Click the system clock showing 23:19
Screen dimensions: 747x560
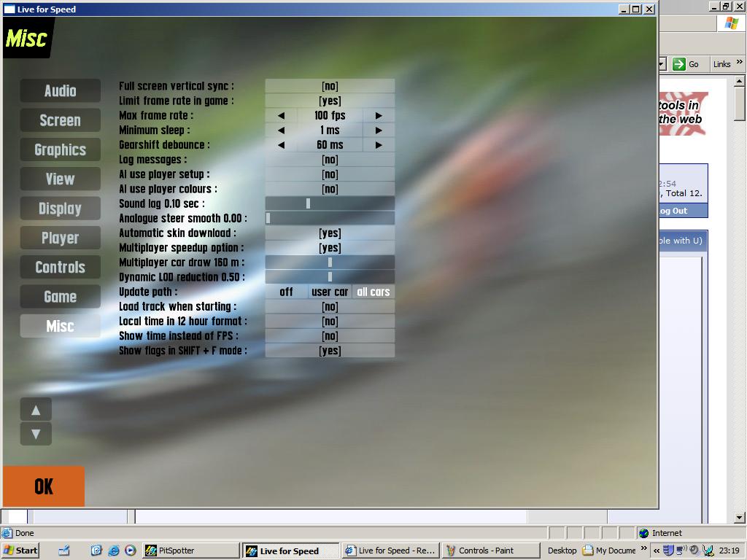point(729,551)
